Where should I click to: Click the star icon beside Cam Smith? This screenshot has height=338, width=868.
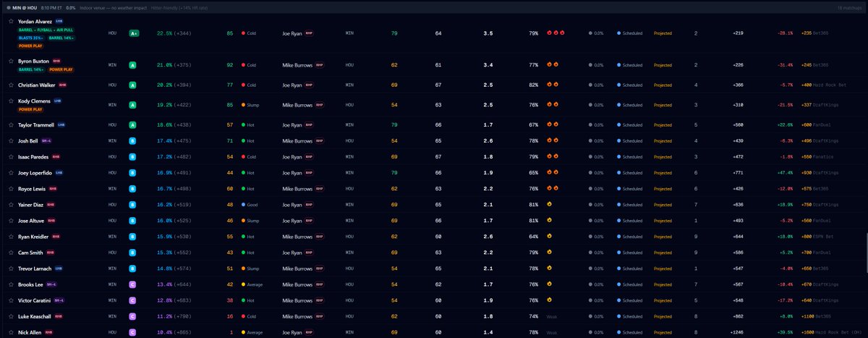pos(11,252)
